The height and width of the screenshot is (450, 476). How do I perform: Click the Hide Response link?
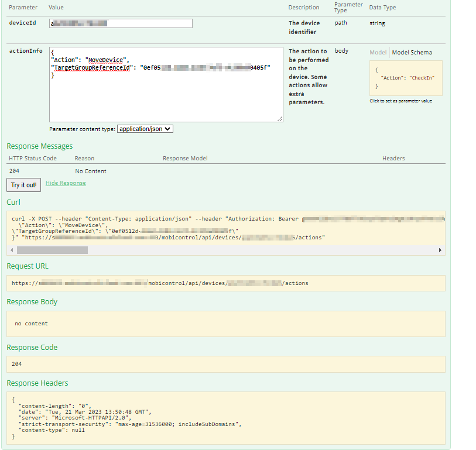pos(66,183)
